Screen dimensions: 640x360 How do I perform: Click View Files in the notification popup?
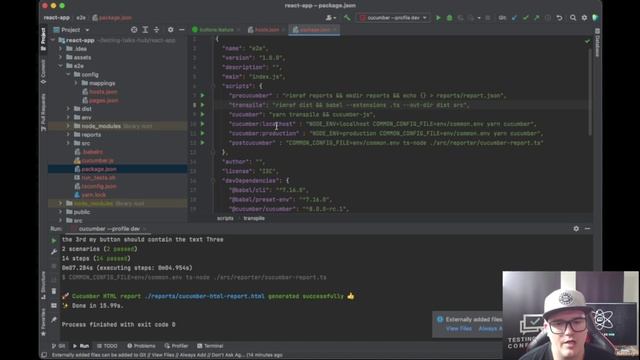click(x=459, y=329)
